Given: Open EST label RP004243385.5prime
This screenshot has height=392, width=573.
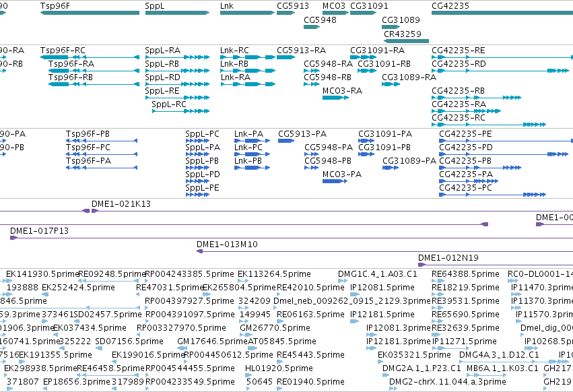Looking at the screenshot, I should [190, 274].
